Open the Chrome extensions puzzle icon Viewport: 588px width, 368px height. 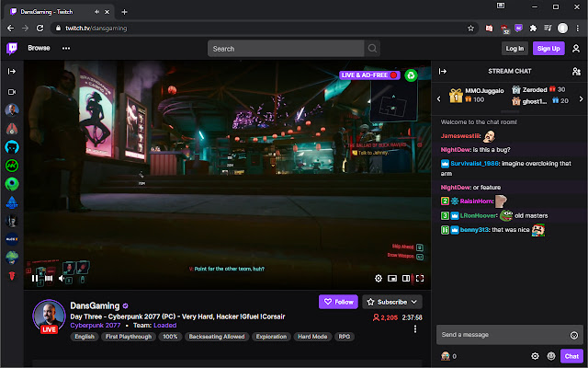533,29
